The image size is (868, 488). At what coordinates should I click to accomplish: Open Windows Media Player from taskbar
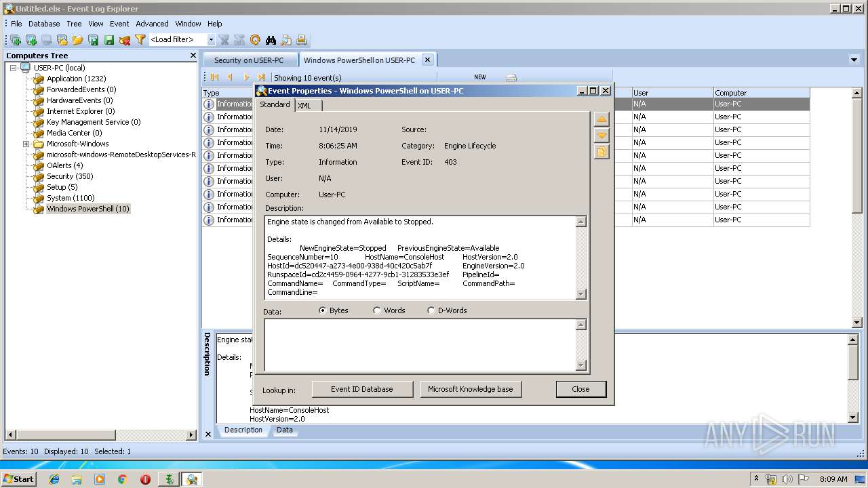pyautogui.click(x=100, y=479)
